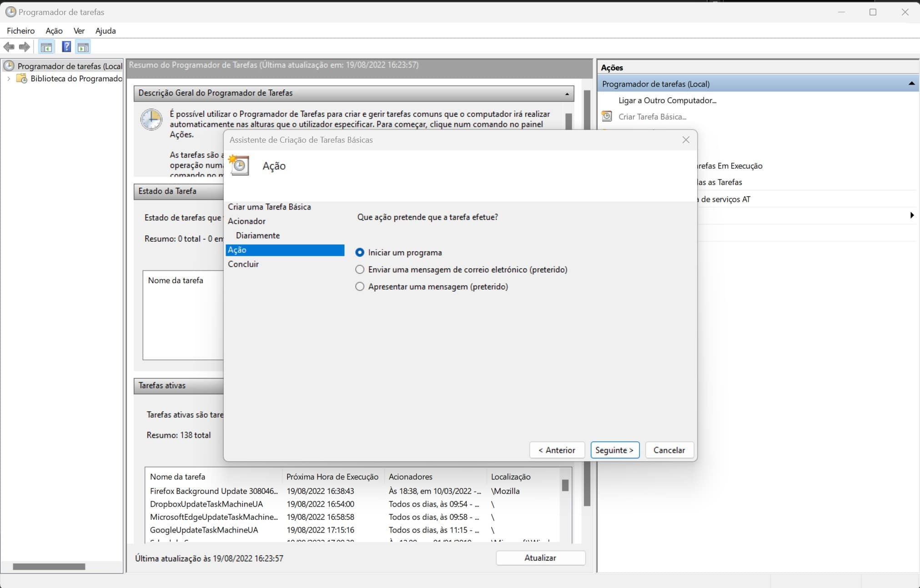The width and height of the screenshot is (920, 588).
Task: Collapse the Descrição Geral section arrow
Action: tap(567, 94)
